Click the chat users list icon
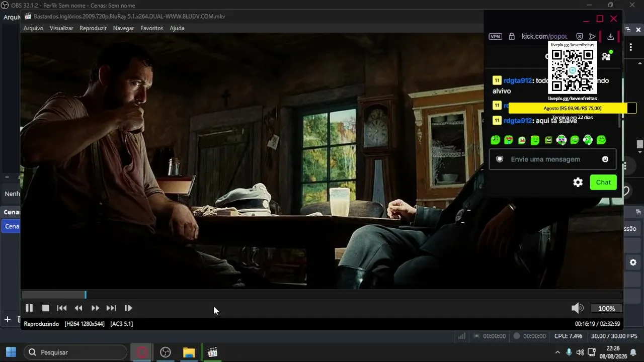This screenshot has height=362, width=644. (606, 56)
